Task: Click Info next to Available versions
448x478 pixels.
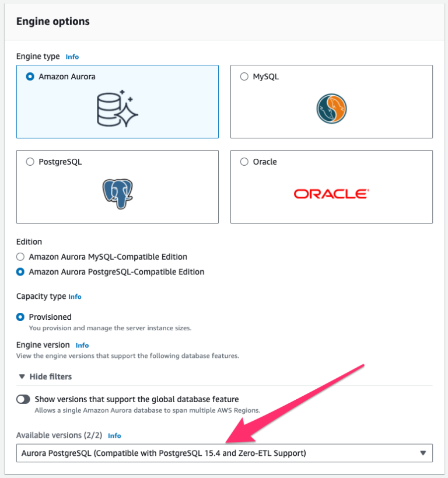Action: pyautogui.click(x=114, y=435)
